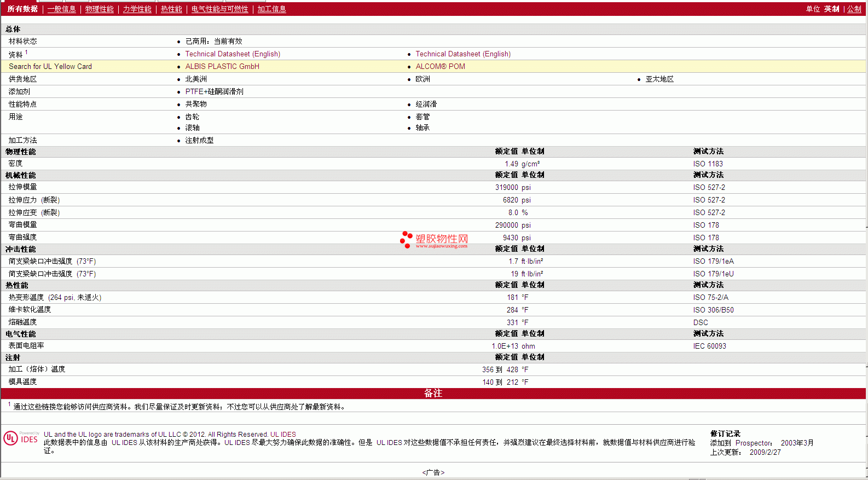
Task: Click the 资料 footnote superscript 1
Action: click(x=26, y=53)
